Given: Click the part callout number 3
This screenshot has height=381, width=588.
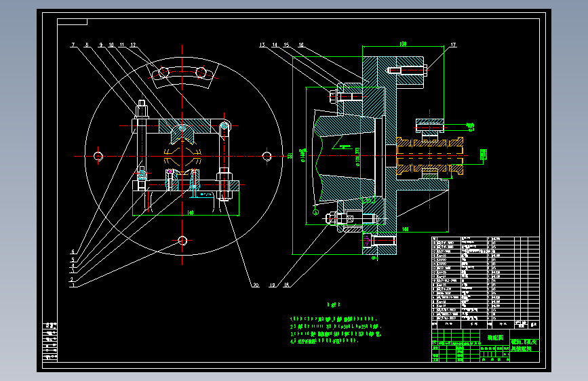Looking at the screenshot, I should [73, 270].
